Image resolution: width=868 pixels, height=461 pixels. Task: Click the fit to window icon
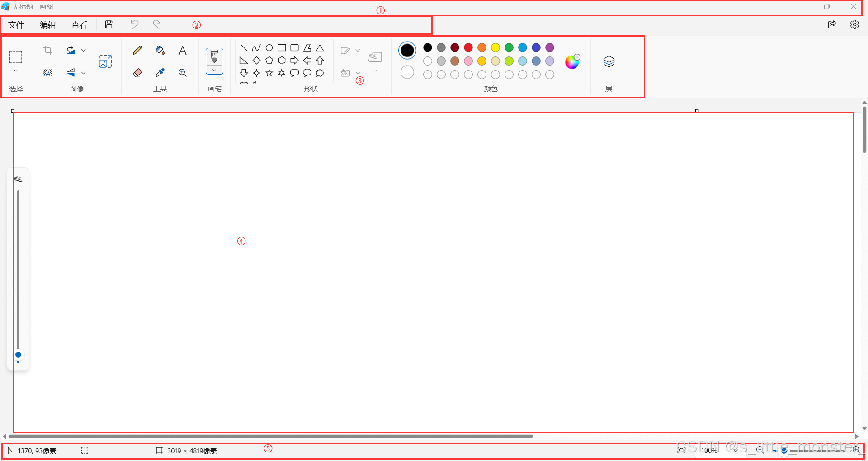coord(681,450)
